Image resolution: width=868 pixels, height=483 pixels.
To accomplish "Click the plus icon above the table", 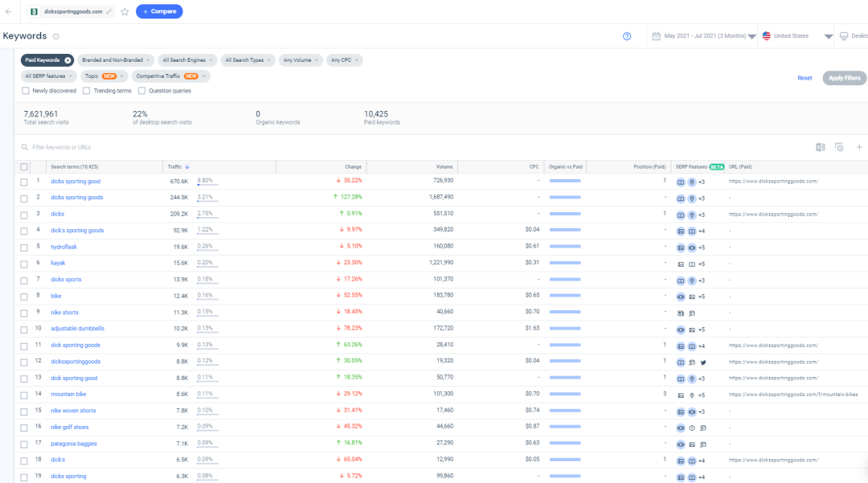I will 858,147.
